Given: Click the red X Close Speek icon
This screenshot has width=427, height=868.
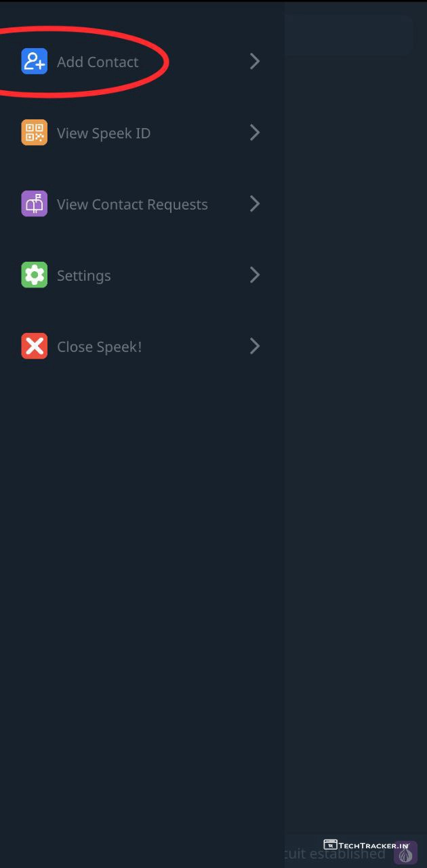Looking at the screenshot, I should pos(34,347).
